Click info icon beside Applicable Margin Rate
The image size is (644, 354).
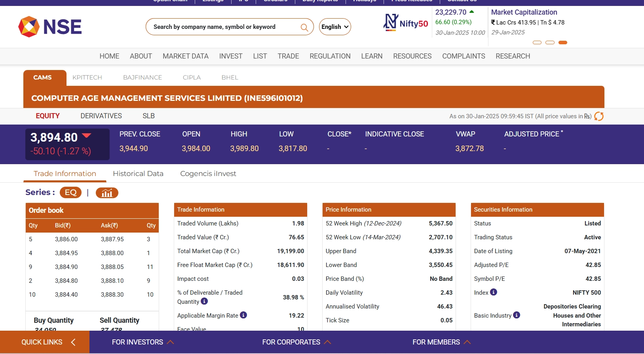[243, 315]
